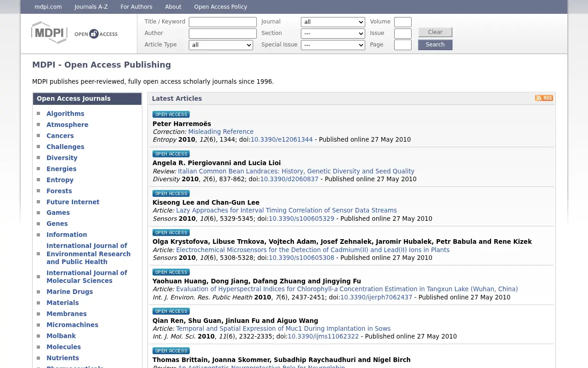Open Journals A-Z menu item
The width and height of the screenshot is (588, 368).
91,7
